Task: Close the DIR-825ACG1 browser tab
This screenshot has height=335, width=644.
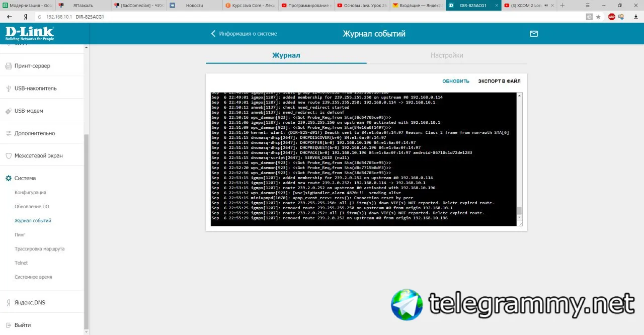Action: 497,6
